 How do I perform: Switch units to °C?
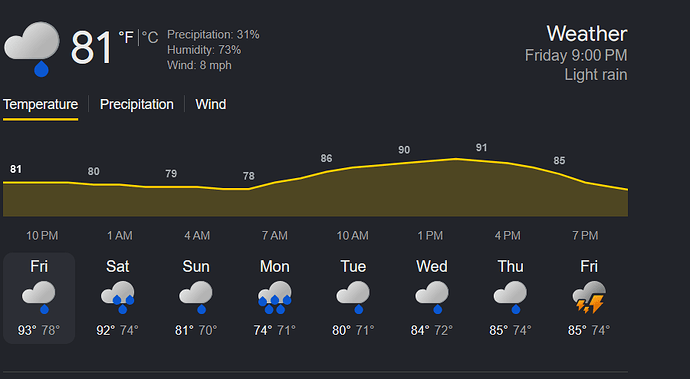pyautogui.click(x=150, y=37)
